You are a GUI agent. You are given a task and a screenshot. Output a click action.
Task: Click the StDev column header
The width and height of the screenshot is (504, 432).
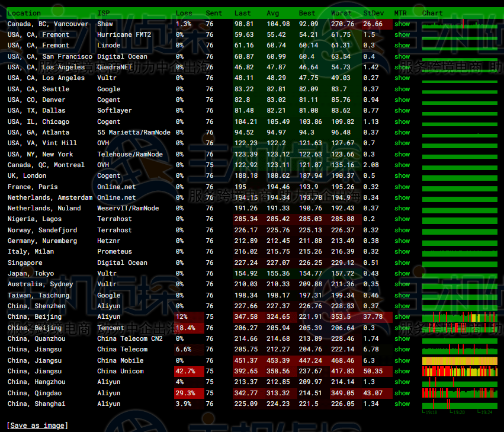(373, 13)
